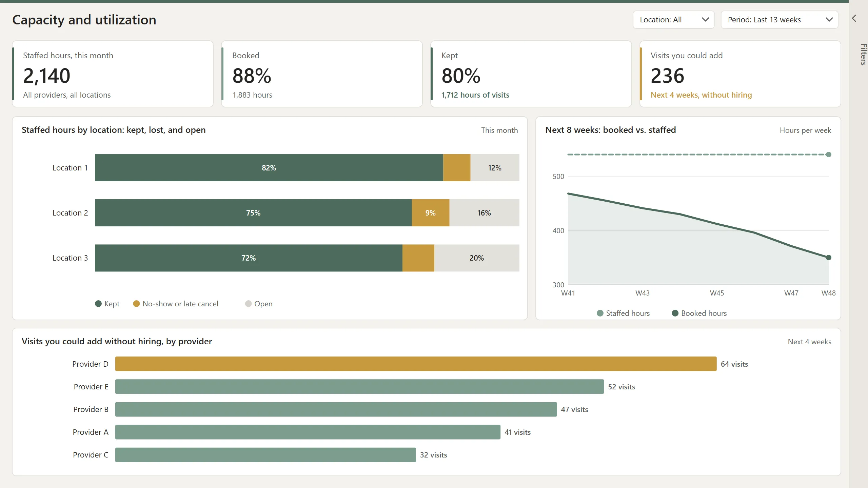Toggle Staffed hours legend marker

pyautogui.click(x=600, y=313)
